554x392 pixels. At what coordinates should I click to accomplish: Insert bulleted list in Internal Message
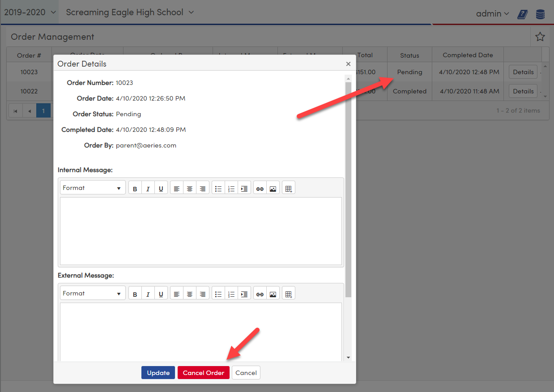coord(218,189)
